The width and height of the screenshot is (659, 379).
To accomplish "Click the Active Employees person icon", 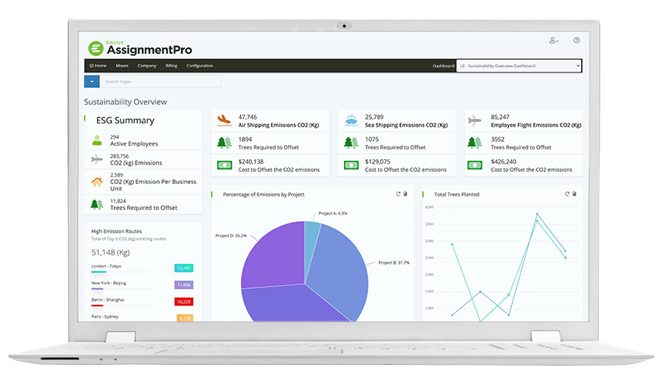I will point(97,140).
